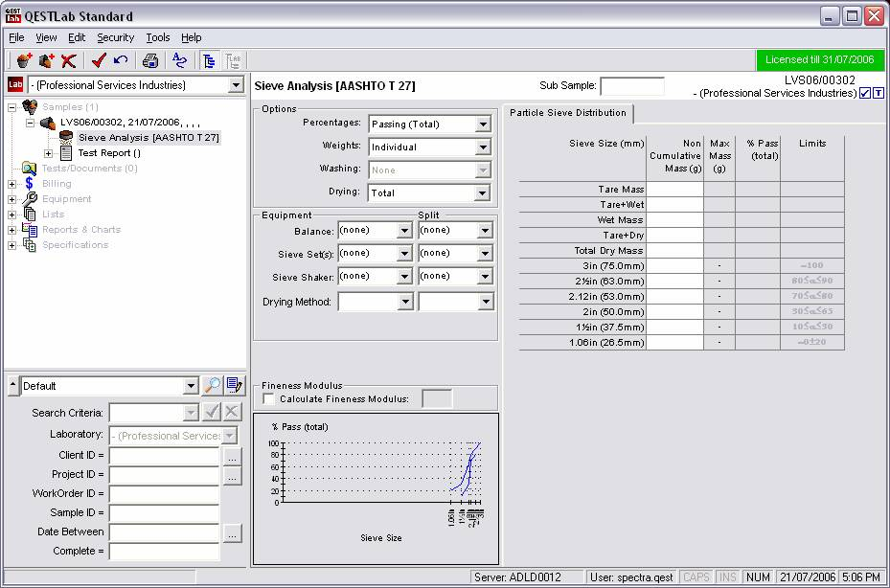Image resolution: width=890 pixels, height=588 pixels.
Task: Expand the Billing tree node
Action: point(11,184)
